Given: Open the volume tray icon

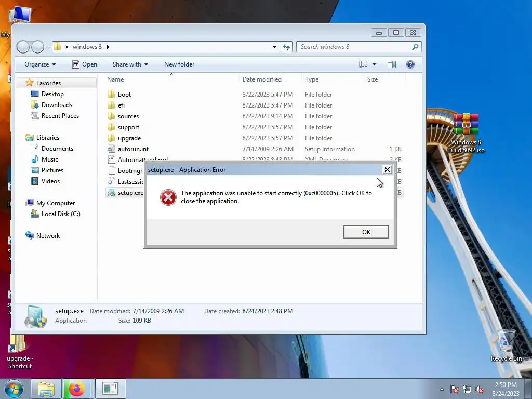Looking at the screenshot, I should pyautogui.click(x=480, y=389).
